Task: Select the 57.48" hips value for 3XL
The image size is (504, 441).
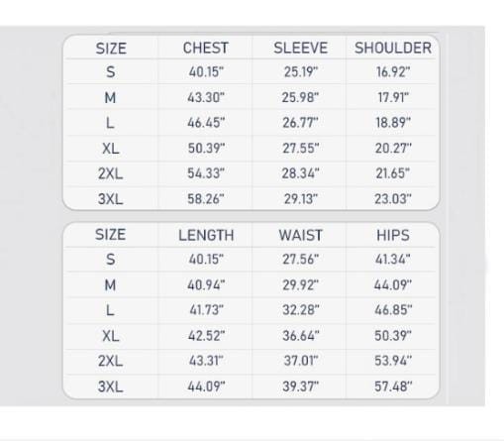Action: [393, 386]
